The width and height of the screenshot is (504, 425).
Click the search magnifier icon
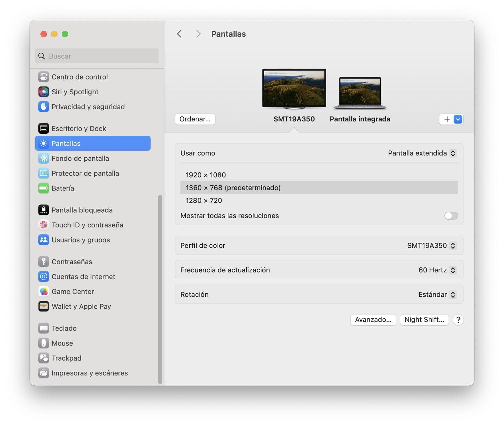coord(42,56)
